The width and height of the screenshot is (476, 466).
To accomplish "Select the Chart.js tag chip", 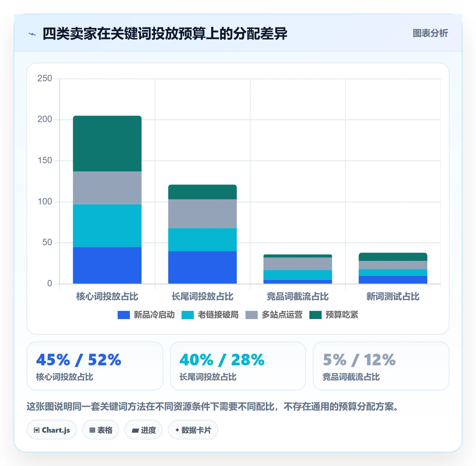I will click(52, 430).
